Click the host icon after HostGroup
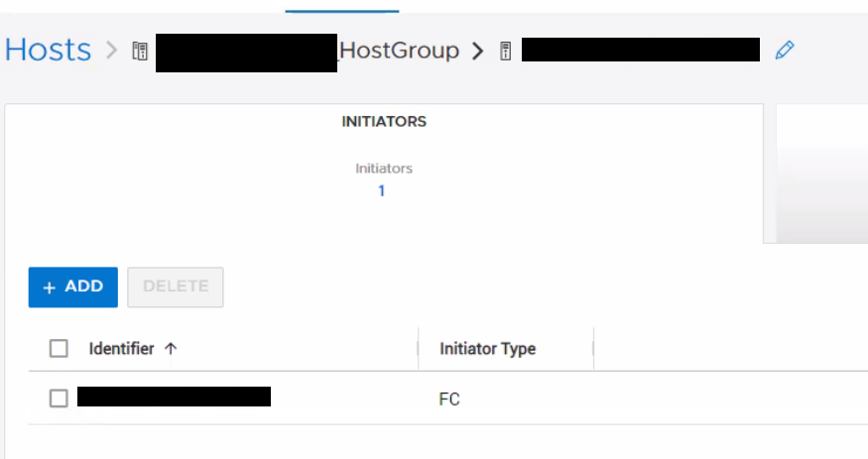The width and height of the screenshot is (868, 459). click(505, 52)
